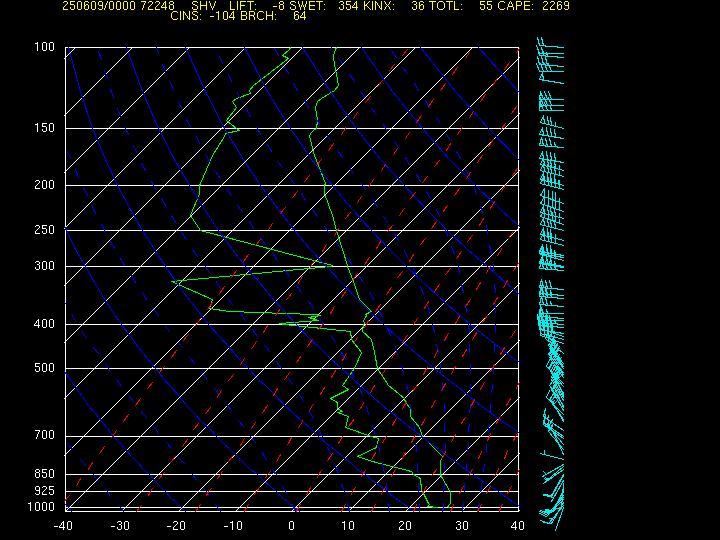Image resolution: width=720 pixels, height=540 pixels.
Task: Click the 850 pressure level label
Action: pyautogui.click(x=45, y=473)
